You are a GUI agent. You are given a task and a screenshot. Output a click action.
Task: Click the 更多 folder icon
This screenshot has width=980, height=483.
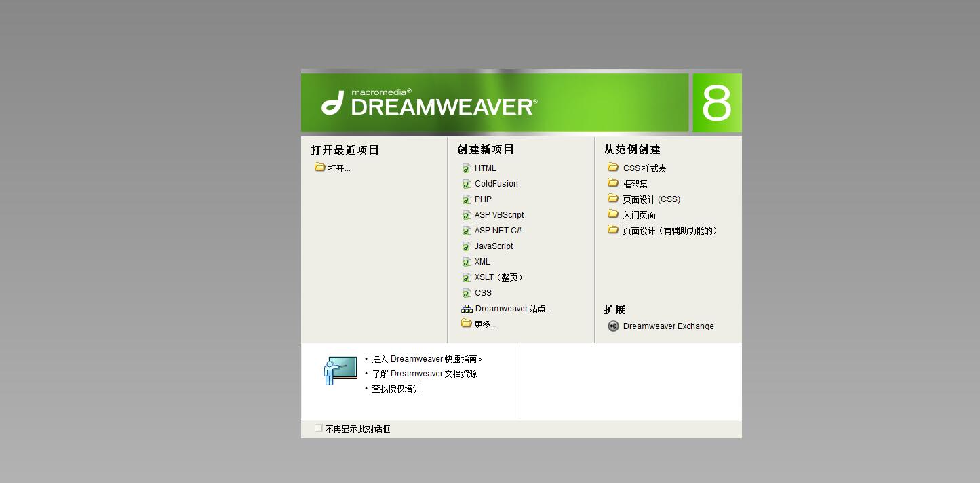pos(467,324)
